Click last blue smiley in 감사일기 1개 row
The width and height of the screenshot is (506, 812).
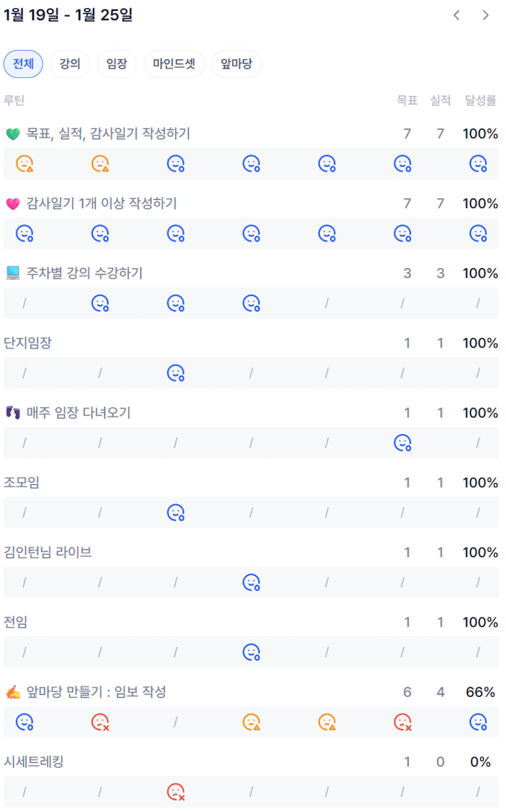(x=478, y=233)
